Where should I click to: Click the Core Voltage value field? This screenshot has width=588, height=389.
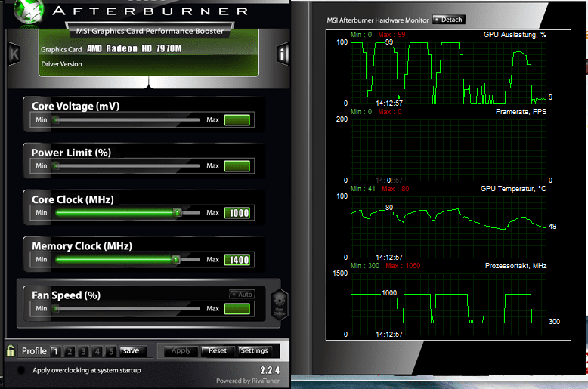tap(237, 120)
